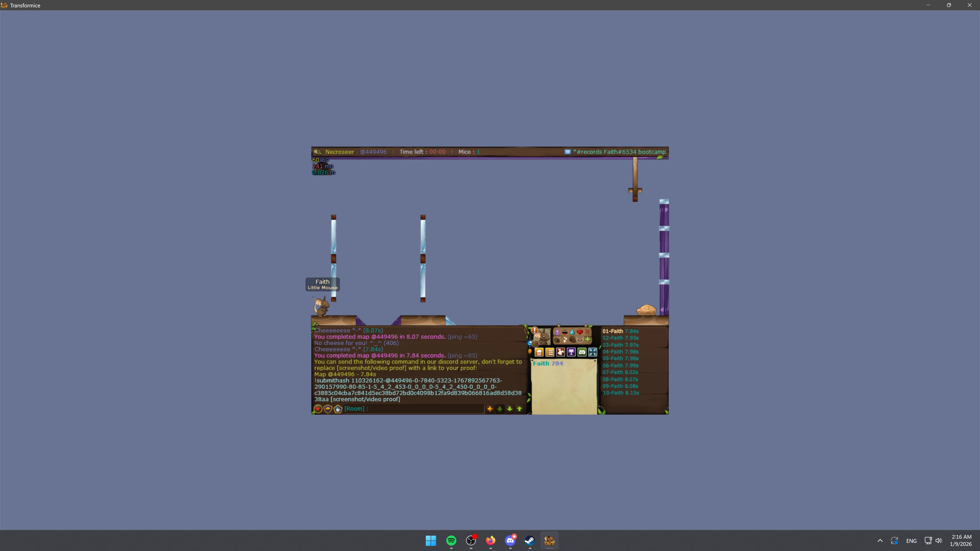Screen dimensions: 980x551
Task: Click the green scroll-to-bottom arrow with underline
Action: pos(500,409)
